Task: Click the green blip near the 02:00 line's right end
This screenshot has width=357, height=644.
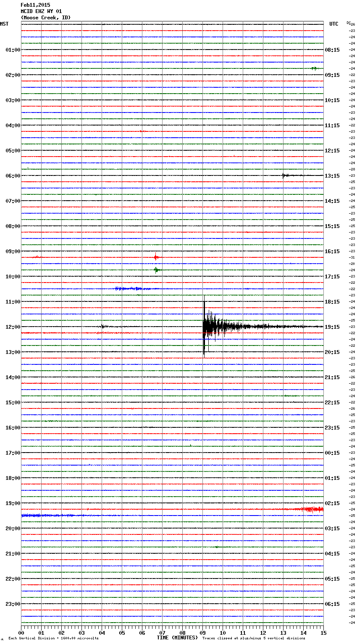Action: tap(314, 68)
